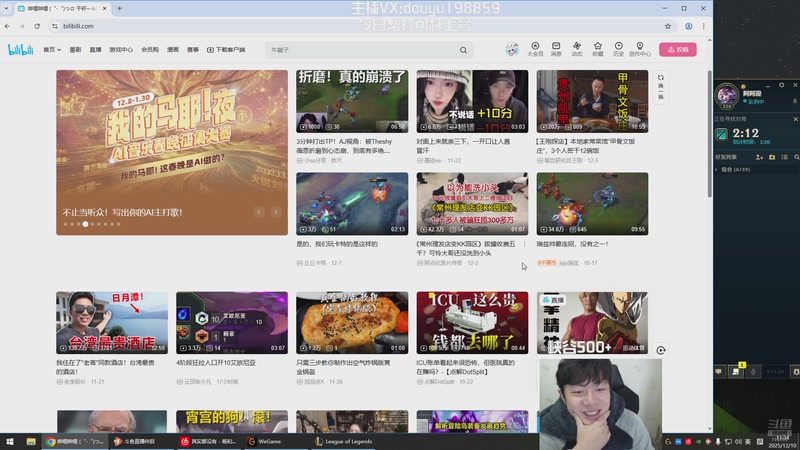
Task: Open File Explorer from the taskbar
Action: 31,441
